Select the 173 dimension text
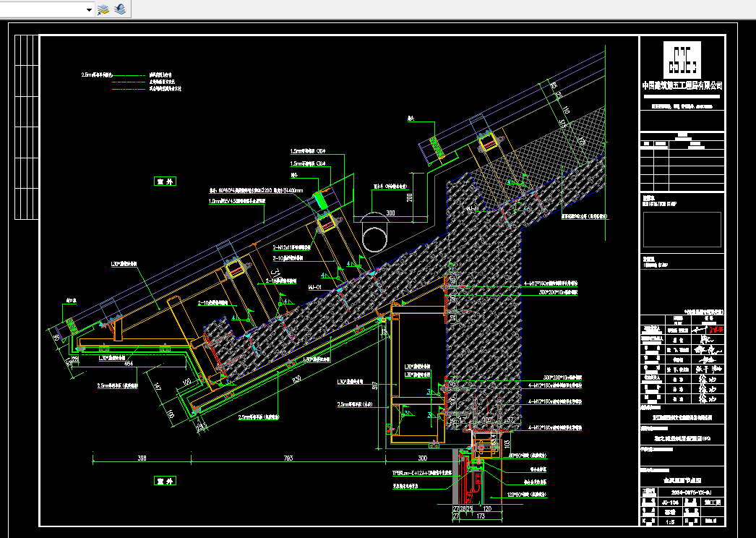This screenshot has height=538, width=756. point(480,516)
